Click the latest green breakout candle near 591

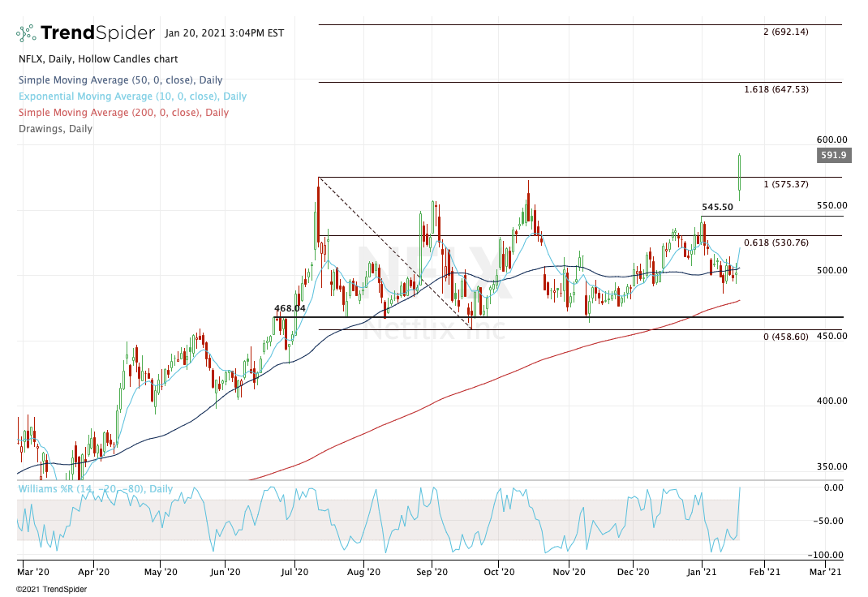pos(740,177)
